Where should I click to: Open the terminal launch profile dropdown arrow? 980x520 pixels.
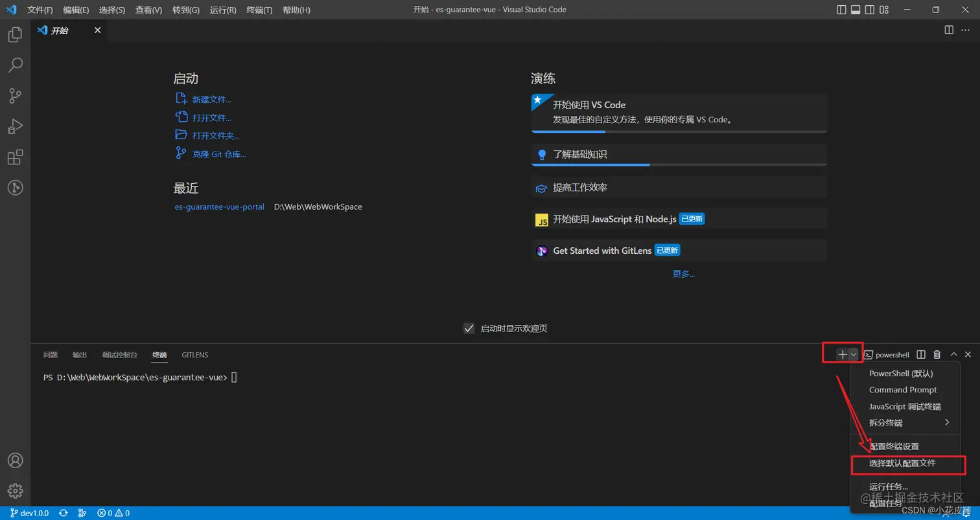click(854, 354)
